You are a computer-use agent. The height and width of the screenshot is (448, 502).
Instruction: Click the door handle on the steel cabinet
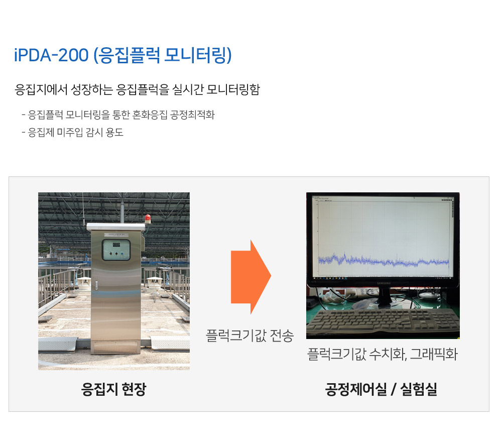pyautogui.click(x=96, y=285)
